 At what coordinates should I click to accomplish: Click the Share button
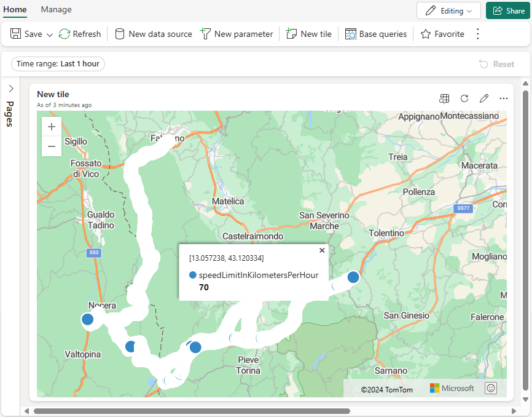[508, 11]
